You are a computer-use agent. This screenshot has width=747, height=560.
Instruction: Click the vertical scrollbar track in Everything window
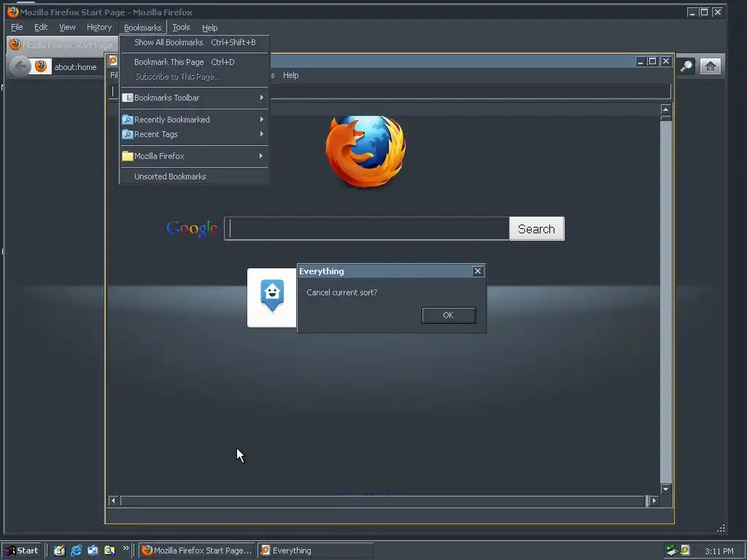click(x=665, y=302)
